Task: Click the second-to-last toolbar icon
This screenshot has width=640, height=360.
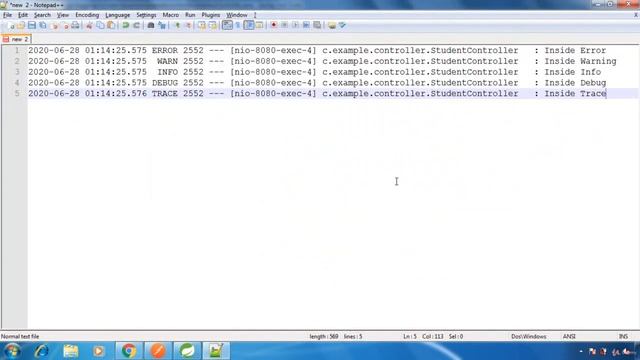Action: [332, 25]
